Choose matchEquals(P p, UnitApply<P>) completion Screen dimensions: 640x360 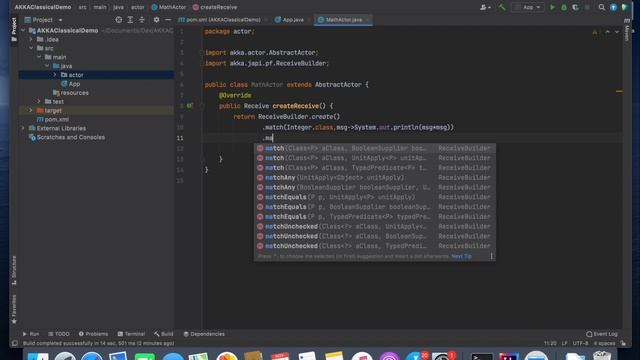coord(374,197)
